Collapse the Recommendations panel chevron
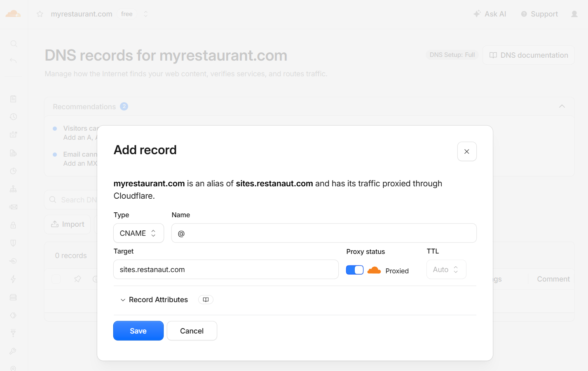The width and height of the screenshot is (588, 371). pos(562,106)
